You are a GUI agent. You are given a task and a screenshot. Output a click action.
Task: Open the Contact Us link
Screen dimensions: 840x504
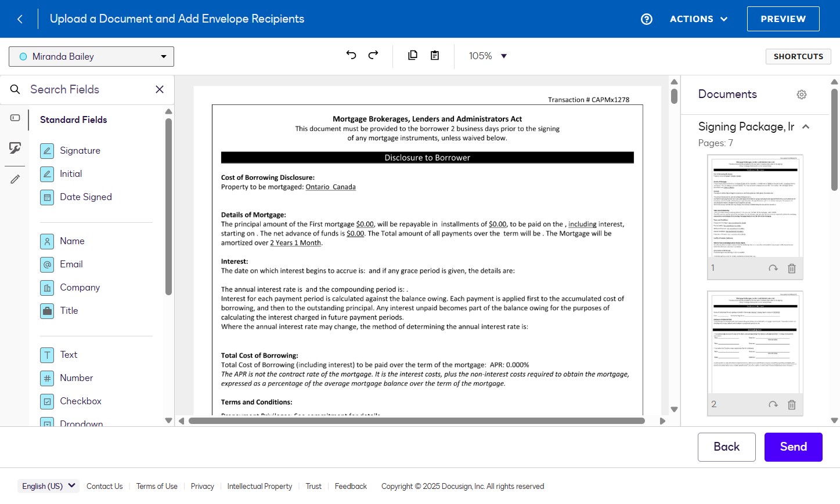104,487
